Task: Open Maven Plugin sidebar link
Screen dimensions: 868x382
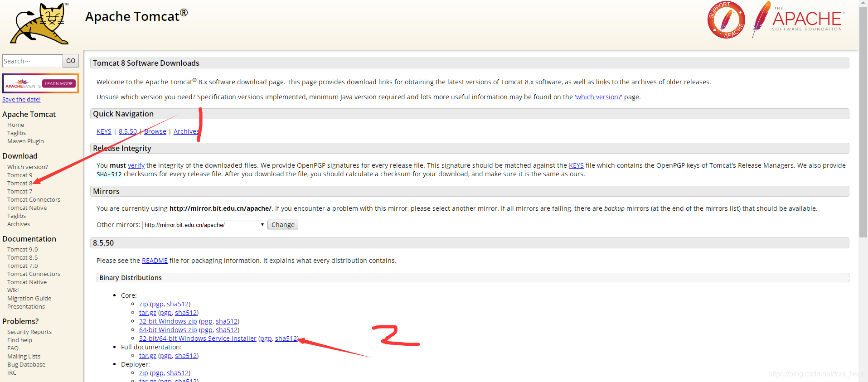Action: tap(25, 141)
